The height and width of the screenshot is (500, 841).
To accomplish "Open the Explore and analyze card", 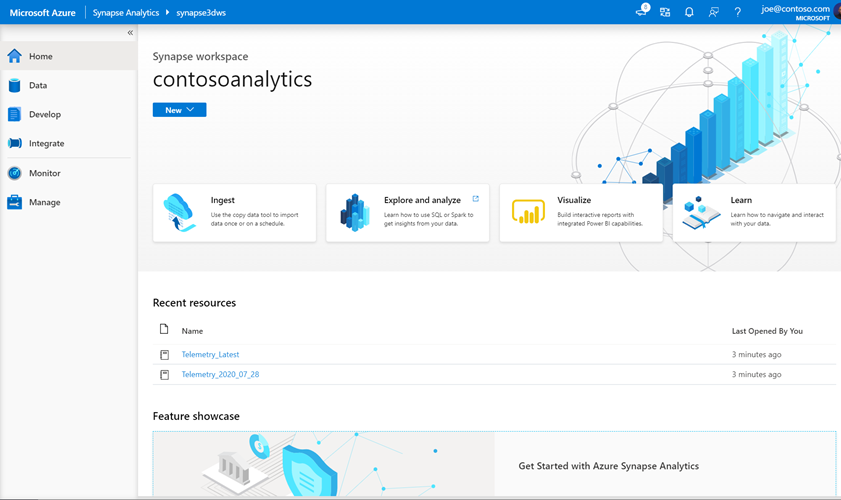I will (408, 213).
